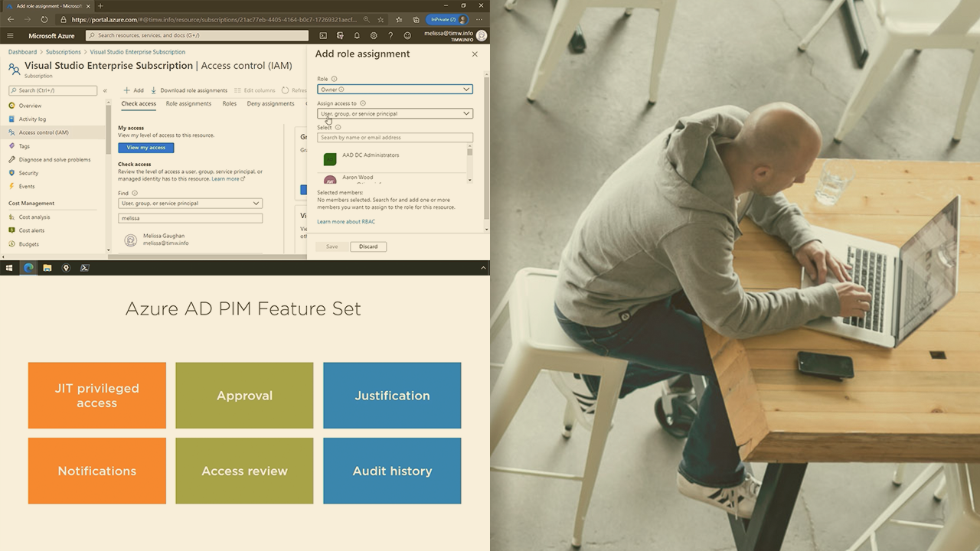Click the info icon next to Role
This screenshot has height=551, width=980.
click(335, 79)
